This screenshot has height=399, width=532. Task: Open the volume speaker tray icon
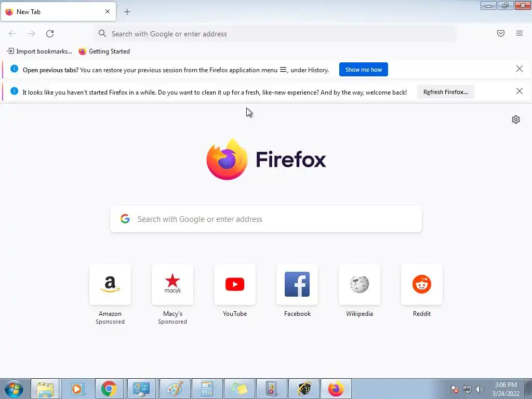pos(479,389)
